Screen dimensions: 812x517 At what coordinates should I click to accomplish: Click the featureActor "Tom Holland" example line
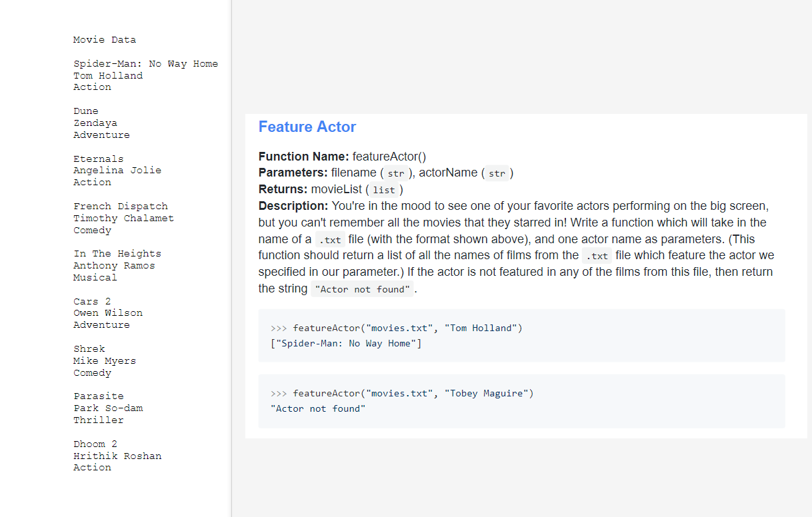pyautogui.click(x=397, y=328)
